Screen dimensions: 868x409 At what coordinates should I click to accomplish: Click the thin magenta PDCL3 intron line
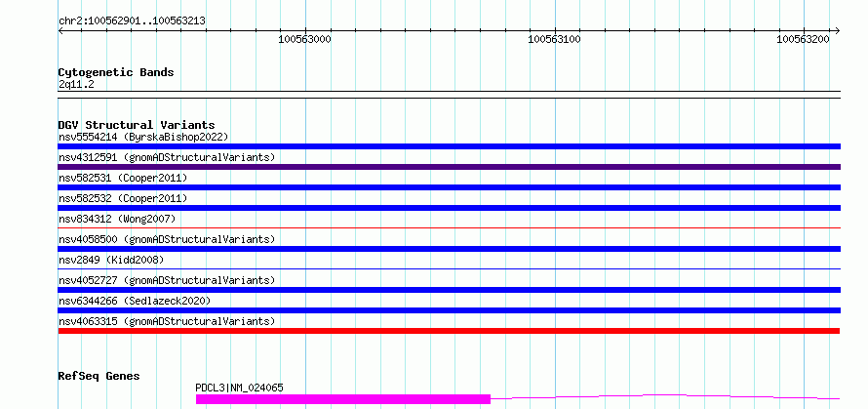click(665, 397)
